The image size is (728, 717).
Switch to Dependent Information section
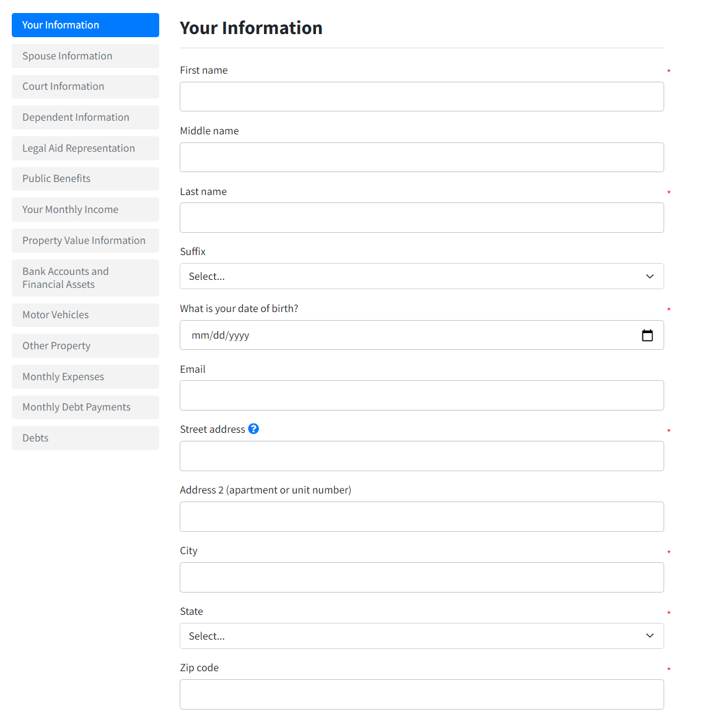pyautogui.click(x=86, y=118)
